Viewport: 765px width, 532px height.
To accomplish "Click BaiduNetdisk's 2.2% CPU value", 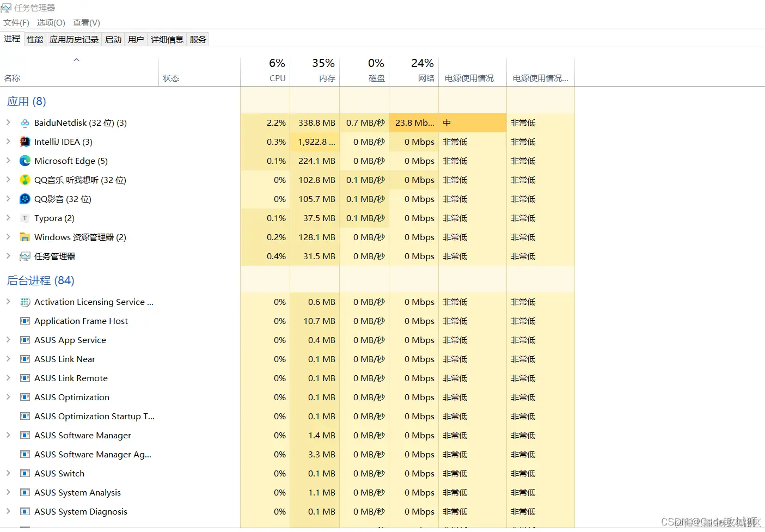I will tap(276, 123).
